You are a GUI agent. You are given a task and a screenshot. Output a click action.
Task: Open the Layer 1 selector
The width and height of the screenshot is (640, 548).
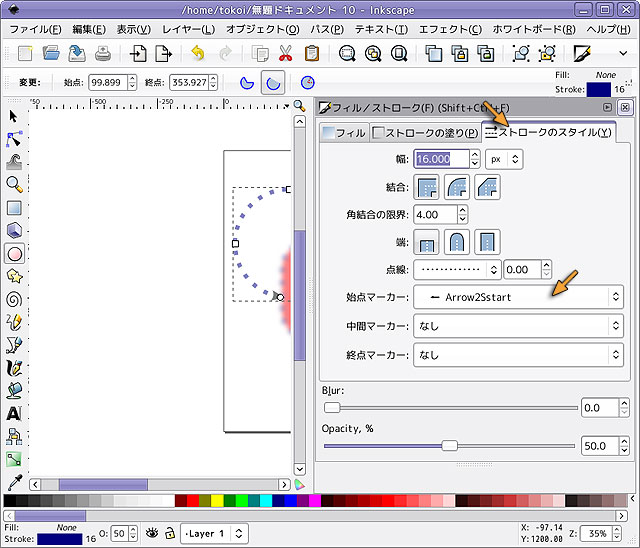[216, 533]
